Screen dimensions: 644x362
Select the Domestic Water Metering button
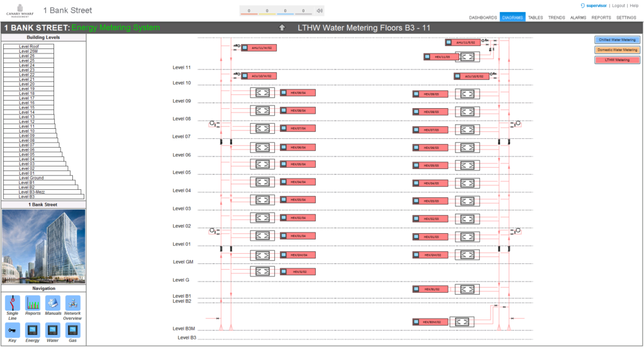click(617, 50)
